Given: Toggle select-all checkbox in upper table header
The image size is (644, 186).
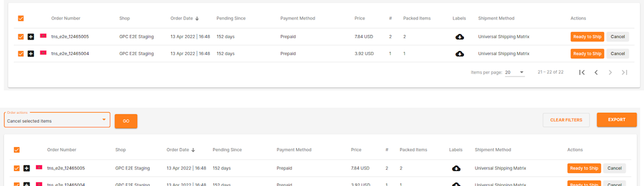Looking at the screenshot, I should (21, 19).
